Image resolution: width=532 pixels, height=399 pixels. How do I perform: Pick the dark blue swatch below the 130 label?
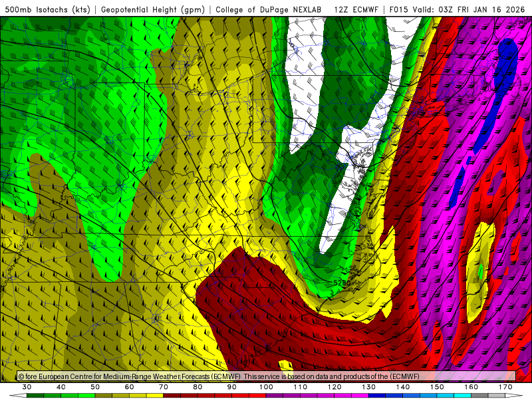pos(377,396)
